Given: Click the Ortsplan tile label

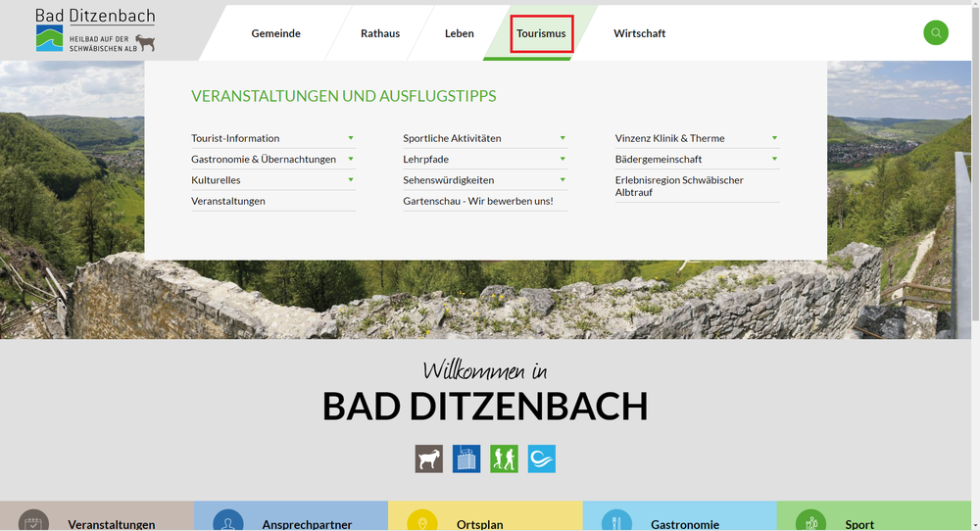Looking at the screenshot, I should (479, 525).
